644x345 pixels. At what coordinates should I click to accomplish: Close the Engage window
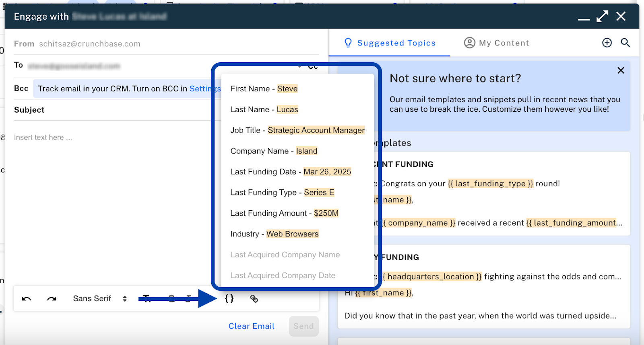coord(621,16)
